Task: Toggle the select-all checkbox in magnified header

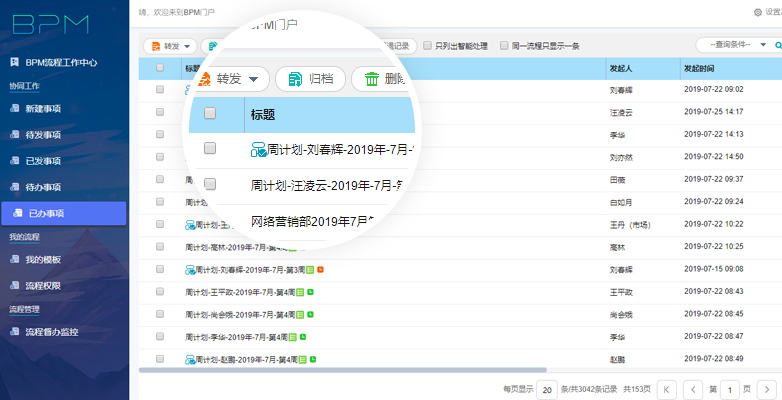Action: tap(210, 114)
